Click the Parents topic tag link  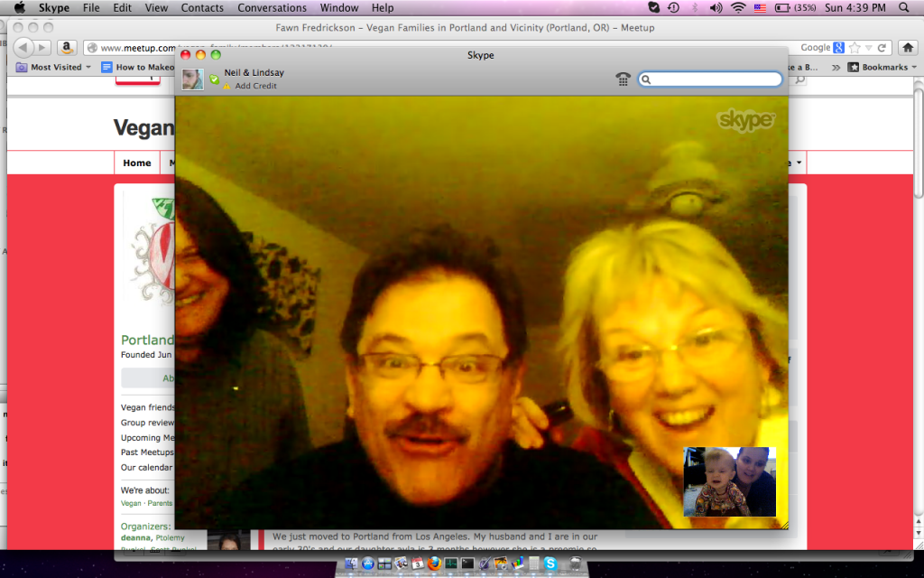point(161,503)
